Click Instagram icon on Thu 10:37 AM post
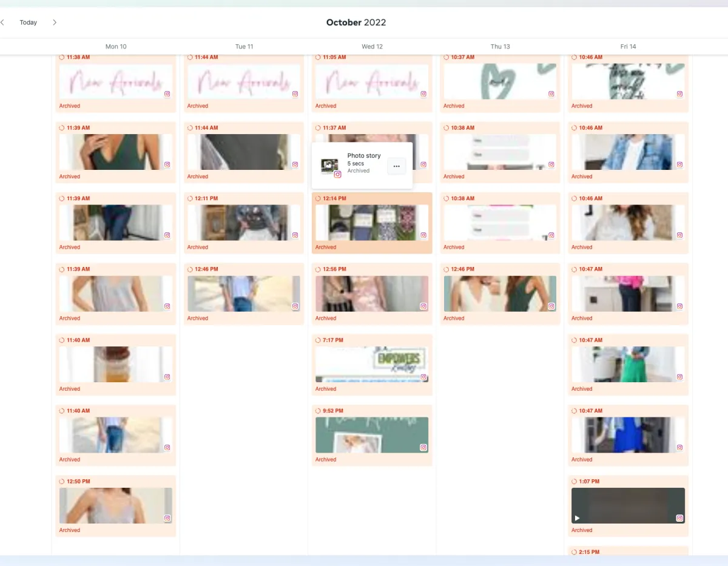 [x=551, y=94]
